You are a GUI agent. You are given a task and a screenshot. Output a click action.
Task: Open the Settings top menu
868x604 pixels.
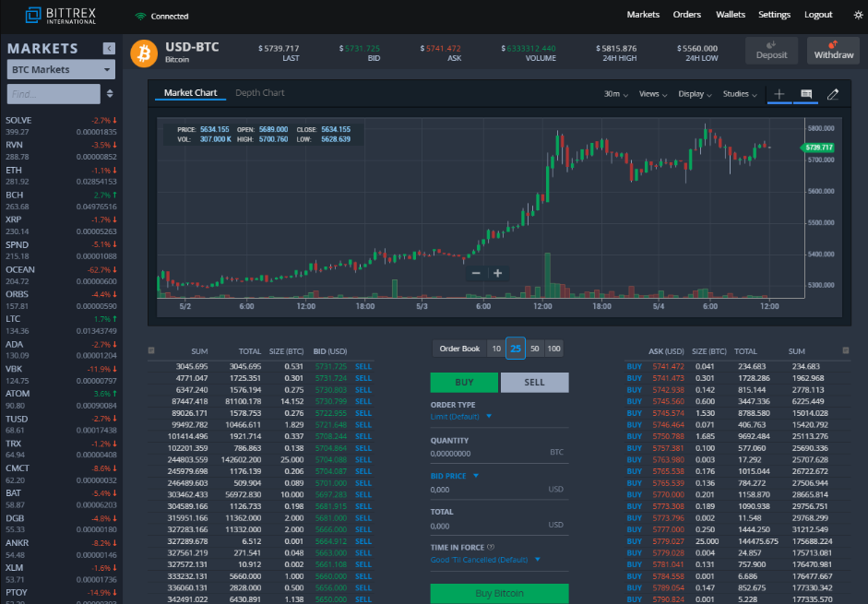click(x=774, y=15)
